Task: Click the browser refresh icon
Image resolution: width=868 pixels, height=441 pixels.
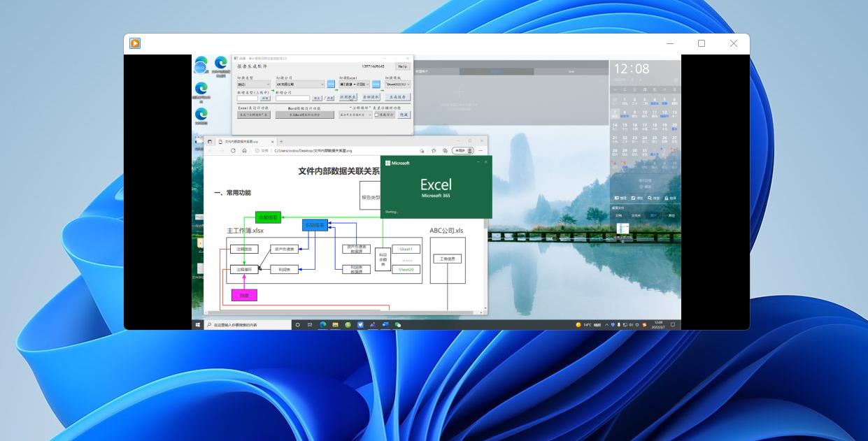Action: (x=233, y=150)
